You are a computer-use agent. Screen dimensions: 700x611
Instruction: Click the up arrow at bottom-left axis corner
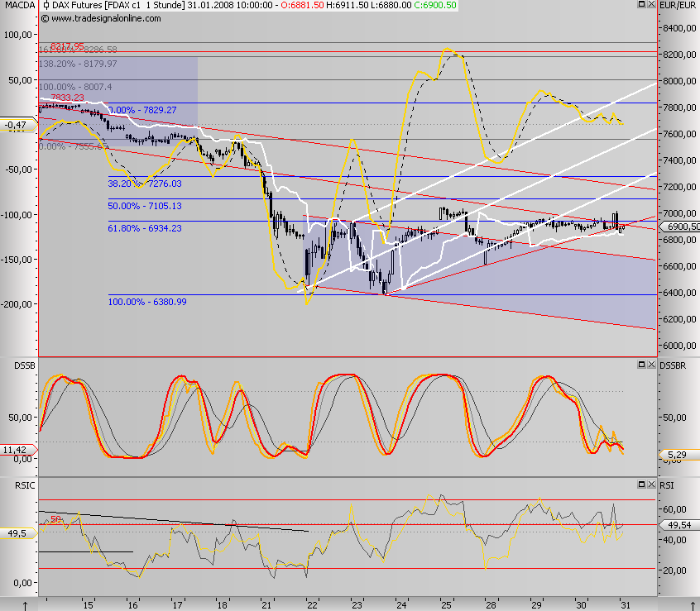coord(25,606)
